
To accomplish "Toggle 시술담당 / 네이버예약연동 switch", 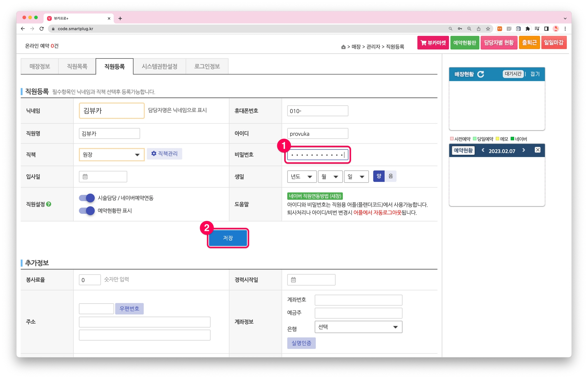I will point(87,198).
